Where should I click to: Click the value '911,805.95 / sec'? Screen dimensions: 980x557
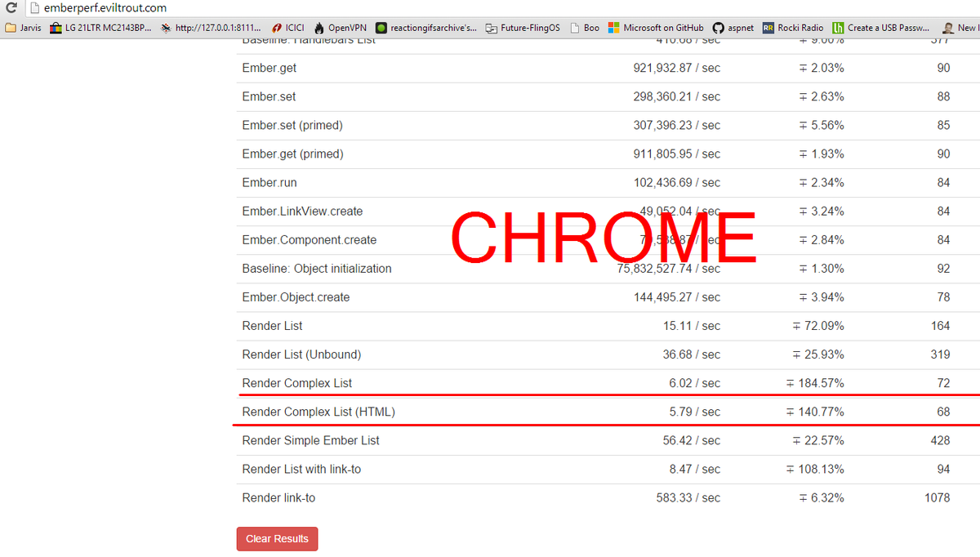click(x=677, y=154)
